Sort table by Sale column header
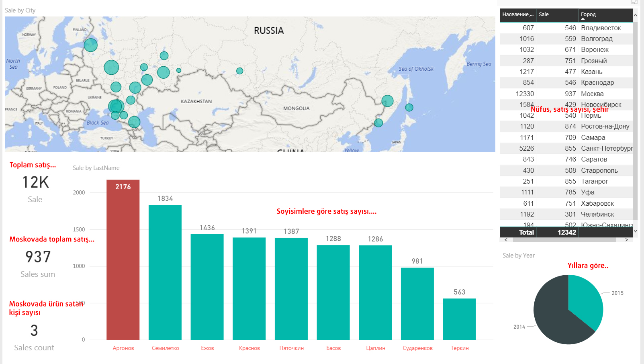 (x=557, y=14)
